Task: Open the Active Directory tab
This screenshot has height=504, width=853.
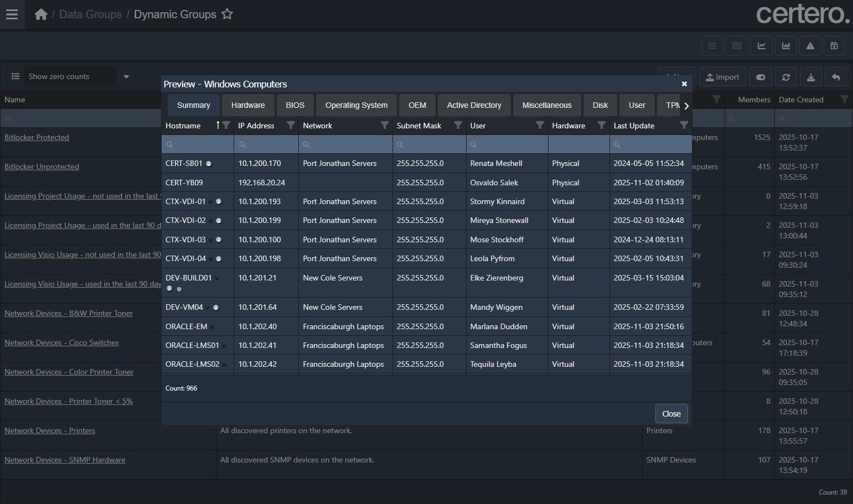Action: pos(474,105)
